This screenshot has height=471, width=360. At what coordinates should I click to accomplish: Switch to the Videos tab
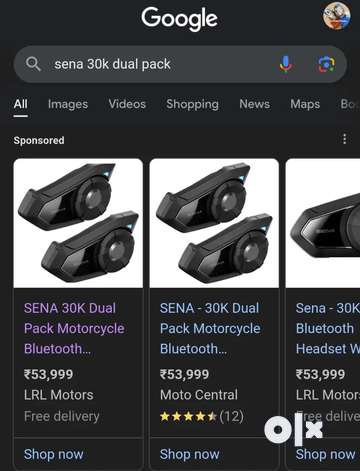click(x=127, y=104)
